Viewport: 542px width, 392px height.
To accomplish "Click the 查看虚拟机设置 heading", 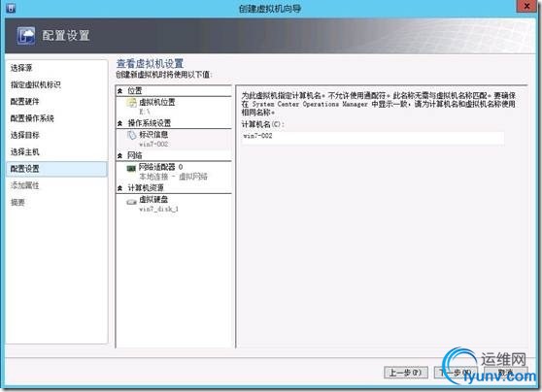I will 150,63.
